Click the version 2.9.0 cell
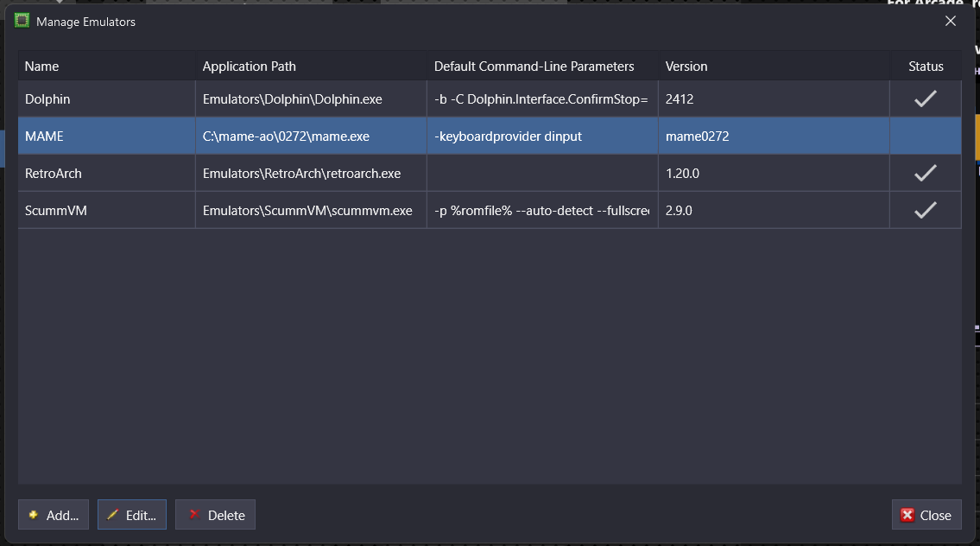The height and width of the screenshot is (546, 980). pyautogui.click(x=774, y=210)
